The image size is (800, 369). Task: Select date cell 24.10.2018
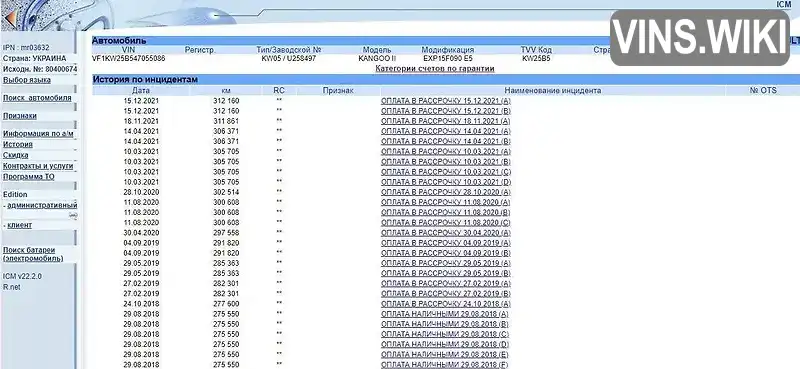pos(141,304)
